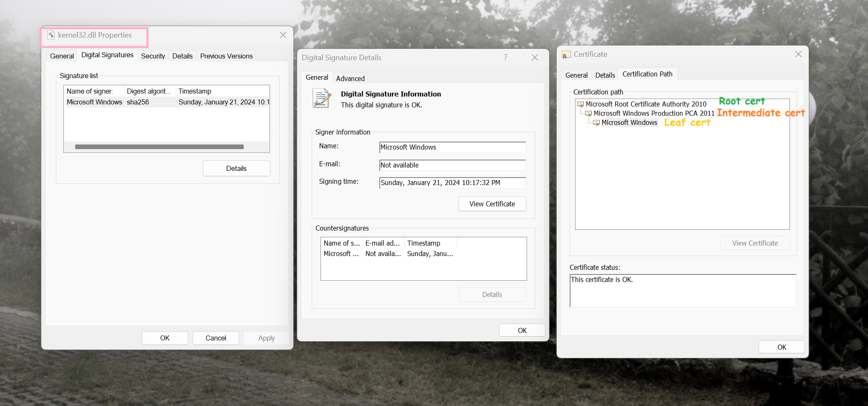Screen dimensions: 868x406
Task: Select the General tab in Digital Signature Details
Action: [317, 77]
